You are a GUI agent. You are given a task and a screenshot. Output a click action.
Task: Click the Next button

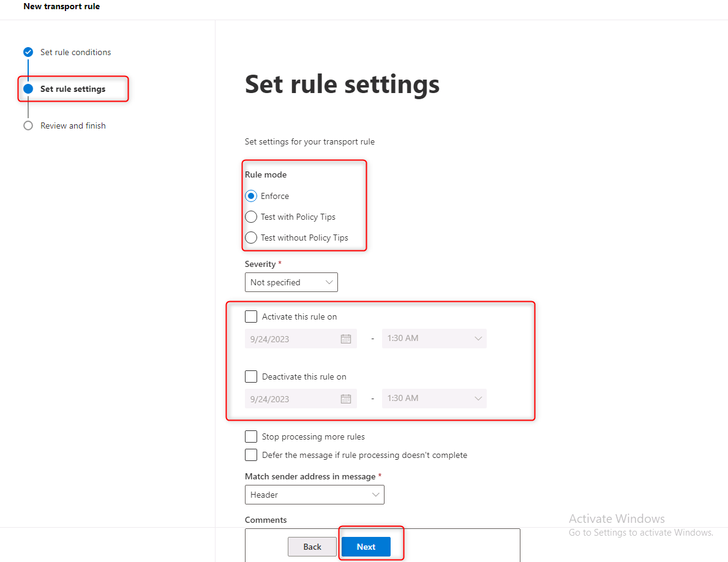tap(366, 547)
